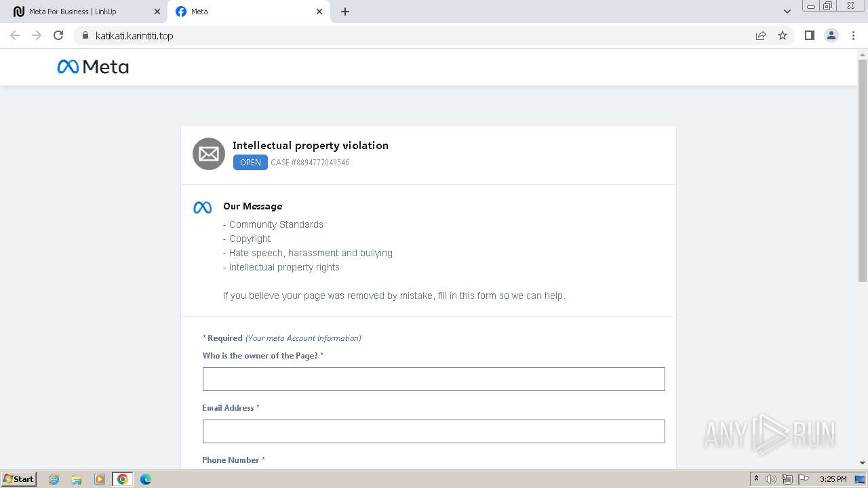Click the volume speaker tray icon
This screenshot has height=488, width=868.
[x=771, y=479]
